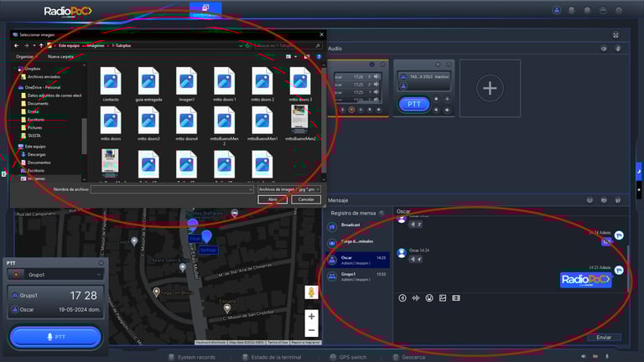
Task: Close the floating PTT panel
Action: 101,262
